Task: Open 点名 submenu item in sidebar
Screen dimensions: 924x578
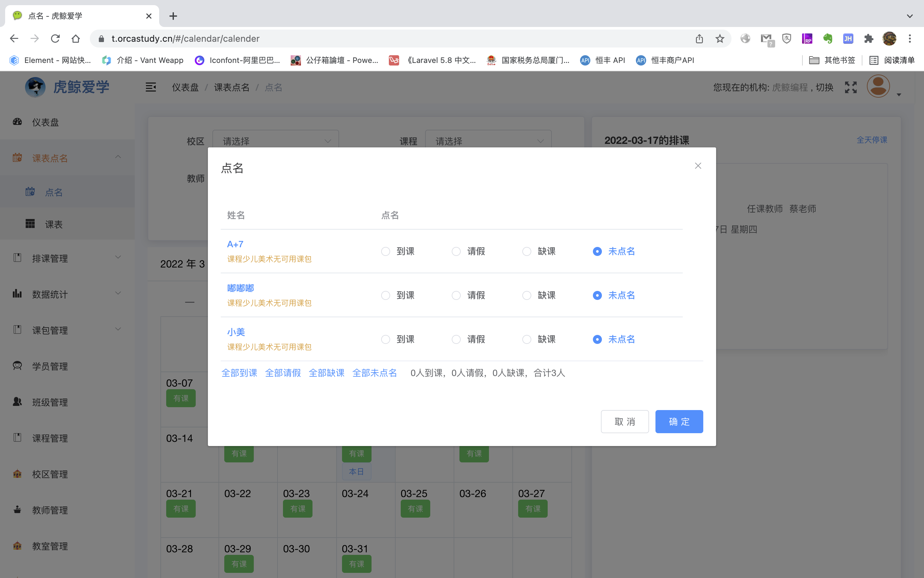Action: pos(67,192)
